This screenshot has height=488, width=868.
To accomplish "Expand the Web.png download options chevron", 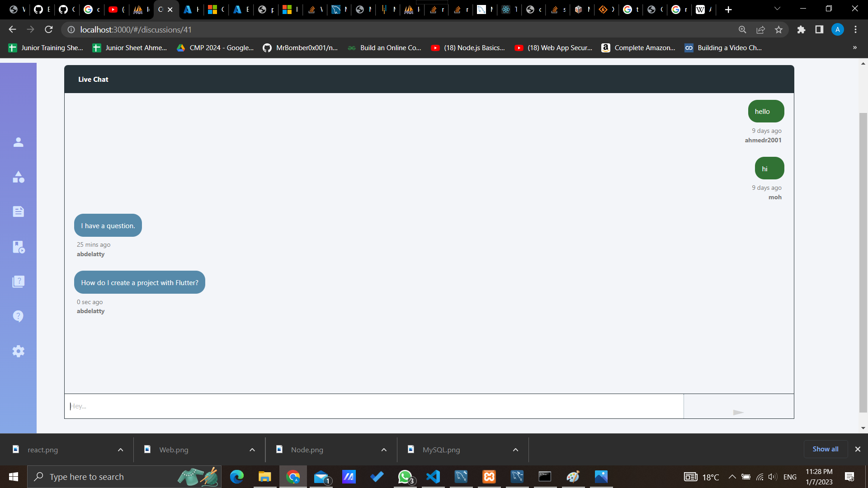I will (x=252, y=450).
